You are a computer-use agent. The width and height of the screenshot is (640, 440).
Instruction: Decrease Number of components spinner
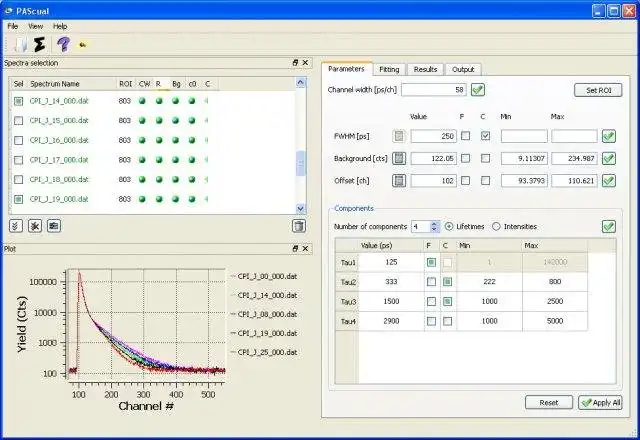tap(434, 229)
